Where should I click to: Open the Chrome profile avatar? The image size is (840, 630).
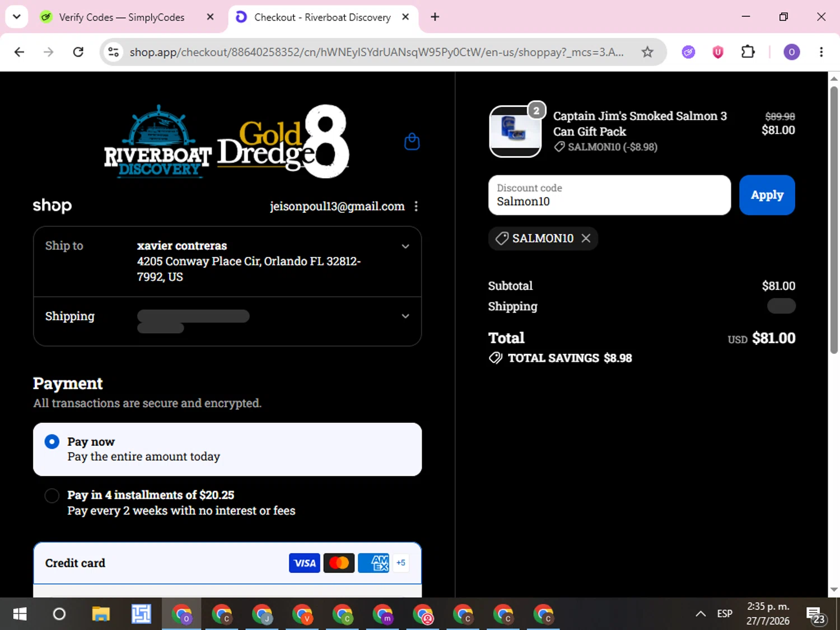coord(791,52)
